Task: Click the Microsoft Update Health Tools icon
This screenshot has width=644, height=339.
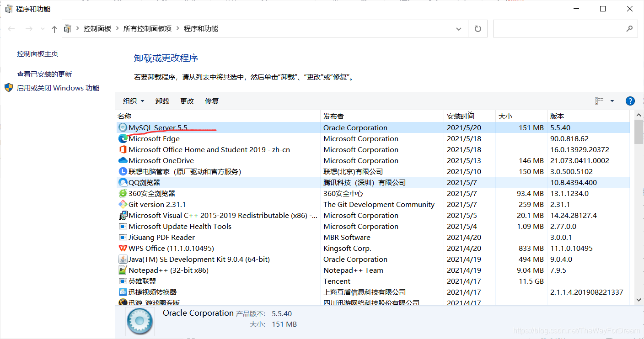Action: coord(123,226)
